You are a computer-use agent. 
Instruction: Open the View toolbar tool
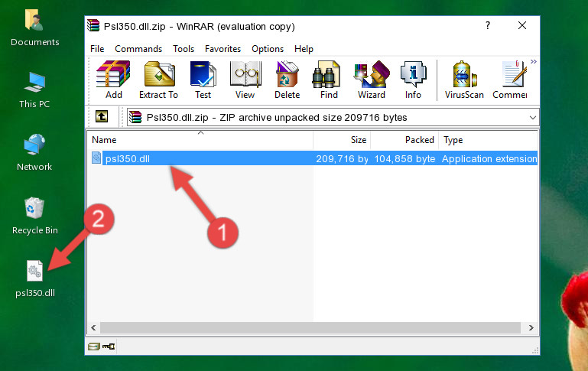[x=245, y=80]
